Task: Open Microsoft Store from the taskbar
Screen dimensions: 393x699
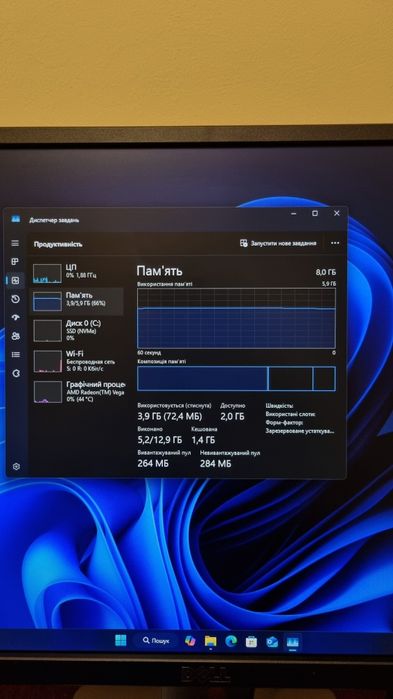Action: coord(251,641)
